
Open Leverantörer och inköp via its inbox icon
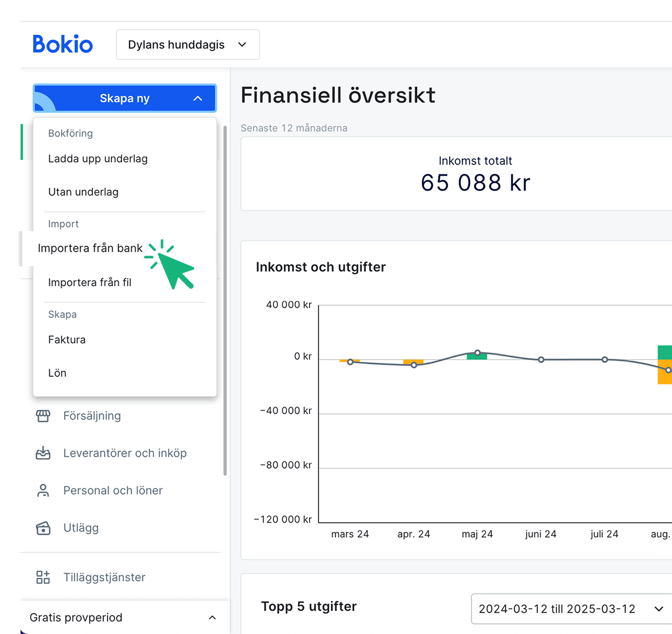43,453
